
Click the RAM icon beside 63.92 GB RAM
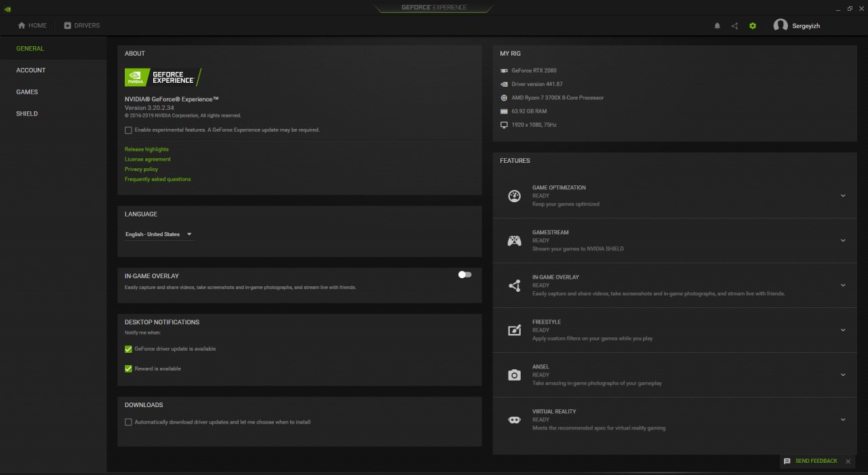(x=504, y=111)
